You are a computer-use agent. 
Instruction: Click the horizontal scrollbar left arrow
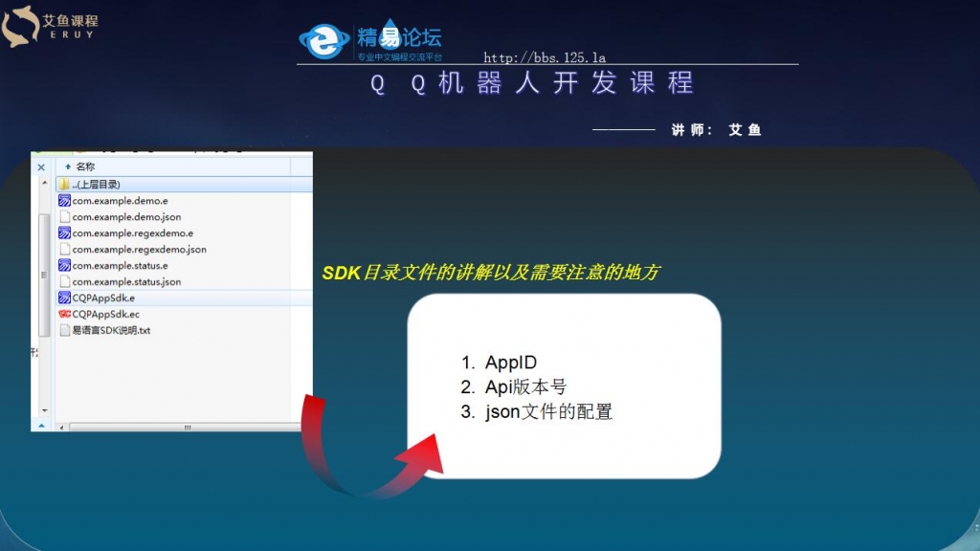(x=61, y=428)
